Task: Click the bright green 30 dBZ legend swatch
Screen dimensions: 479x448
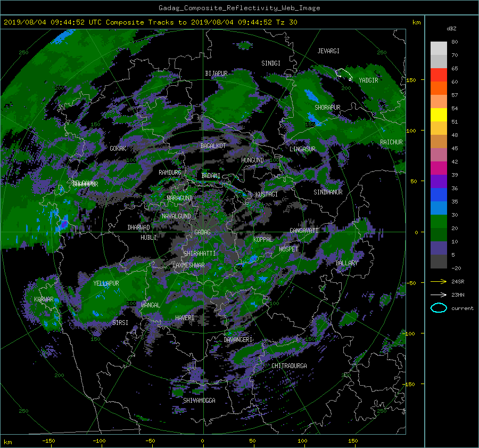Action: (x=439, y=222)
